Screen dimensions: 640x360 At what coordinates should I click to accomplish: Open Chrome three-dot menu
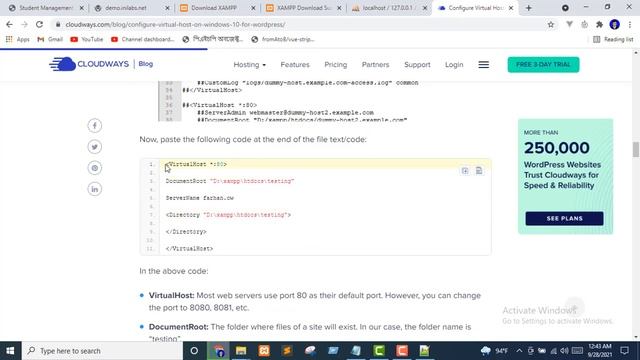630,24
